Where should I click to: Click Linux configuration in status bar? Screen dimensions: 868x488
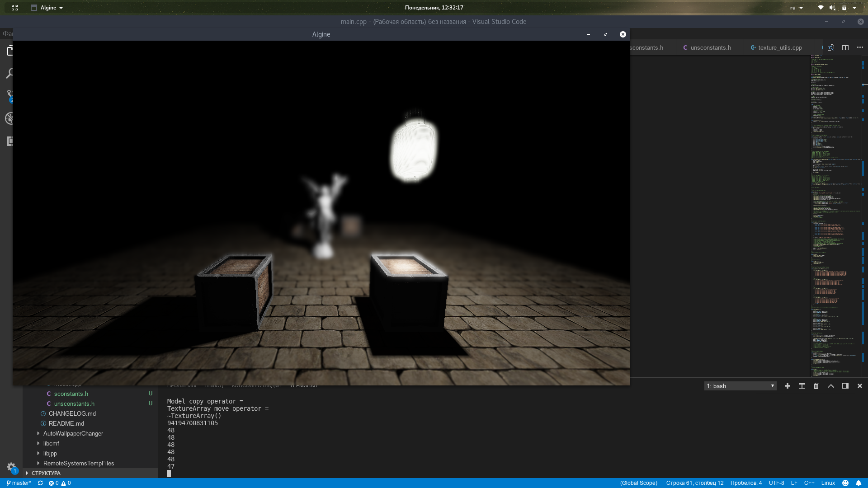828,483
